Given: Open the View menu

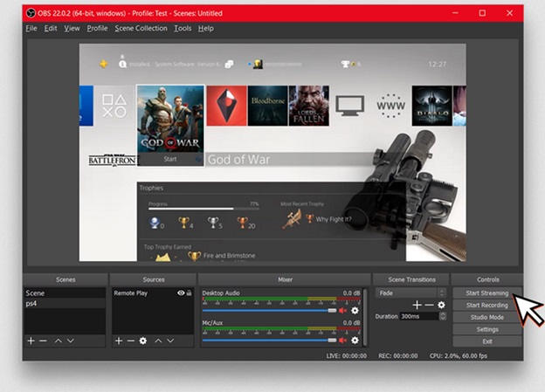Looking at the screenshot, I should [x=72, y=29].
